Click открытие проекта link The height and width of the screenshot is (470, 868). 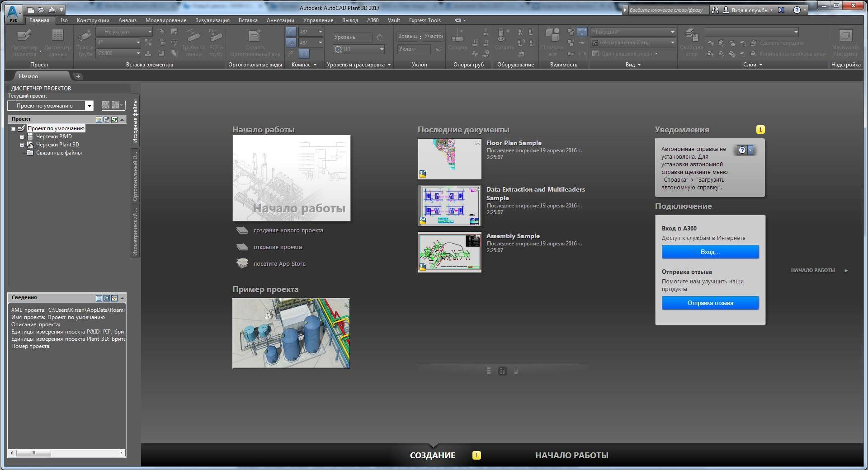[x=278, y=247]
